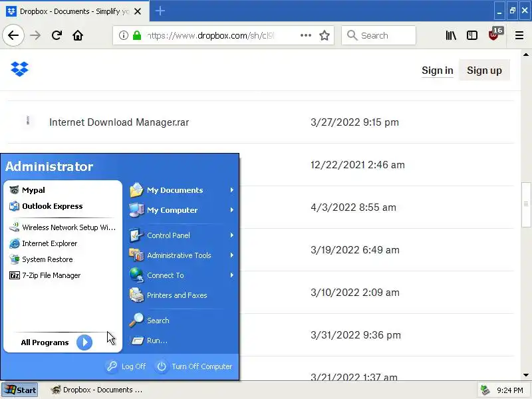
Task: Open the Library bookmarks icon
Action: [x=451, y=35]
